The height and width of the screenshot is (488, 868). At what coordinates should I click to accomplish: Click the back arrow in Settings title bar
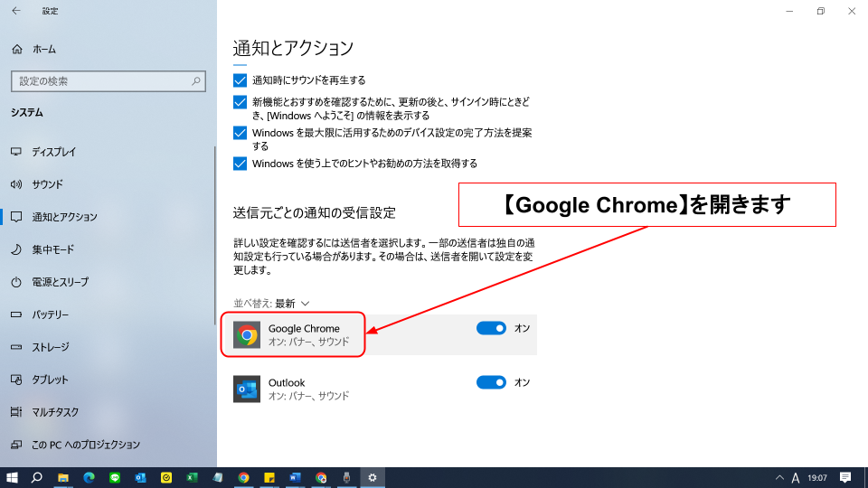15,11
